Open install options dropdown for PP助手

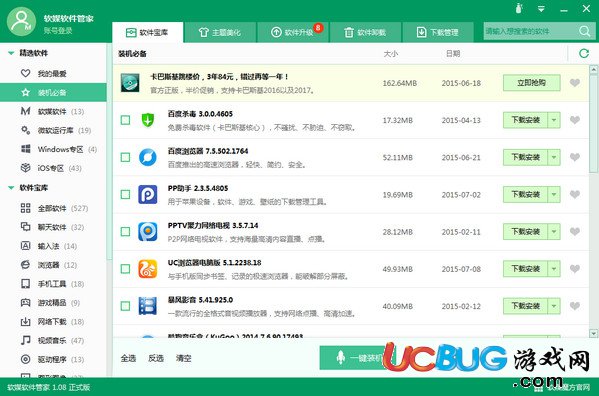(554, 194)
